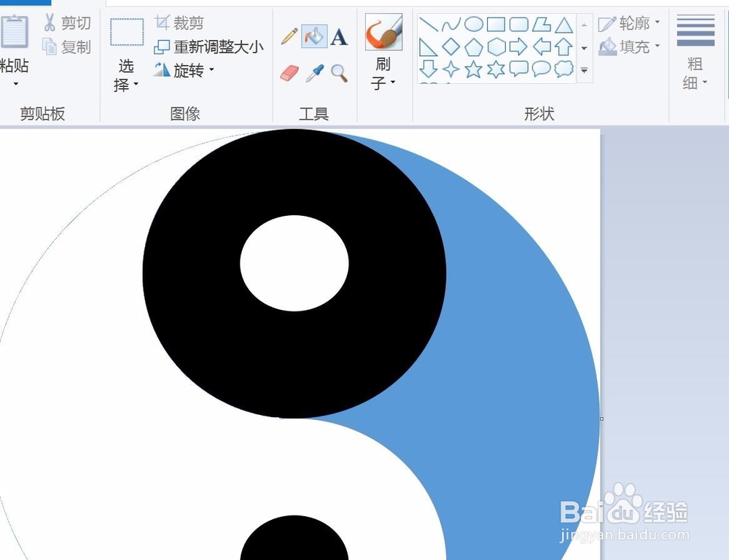Expand the full shapes gallery

pos(585,70)
